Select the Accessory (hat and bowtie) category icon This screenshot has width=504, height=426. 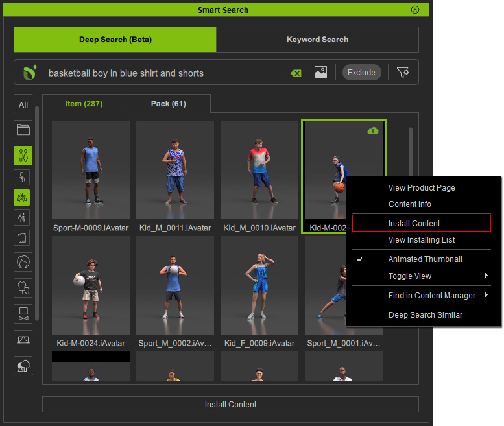[23, 314]
